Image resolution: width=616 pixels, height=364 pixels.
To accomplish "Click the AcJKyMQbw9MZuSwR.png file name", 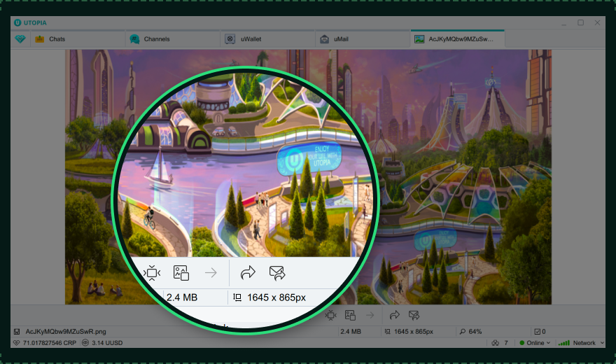I will coord(66,331).
